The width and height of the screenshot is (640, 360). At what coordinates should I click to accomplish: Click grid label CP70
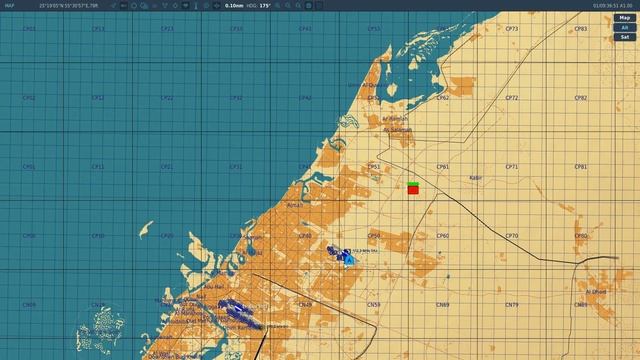click(511, 236)
